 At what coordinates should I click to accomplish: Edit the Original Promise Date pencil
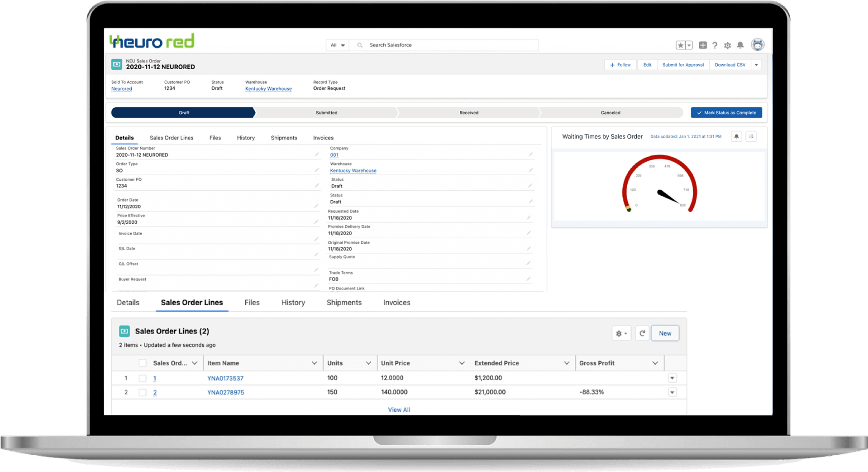click(529, 249)
